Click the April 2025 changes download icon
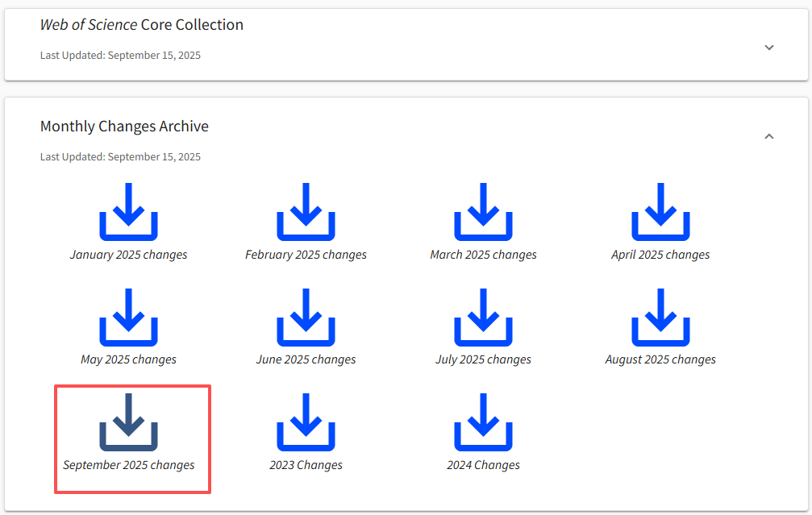Screen dimensions: 812x515 pyautogui.click(x=660, y=212)
